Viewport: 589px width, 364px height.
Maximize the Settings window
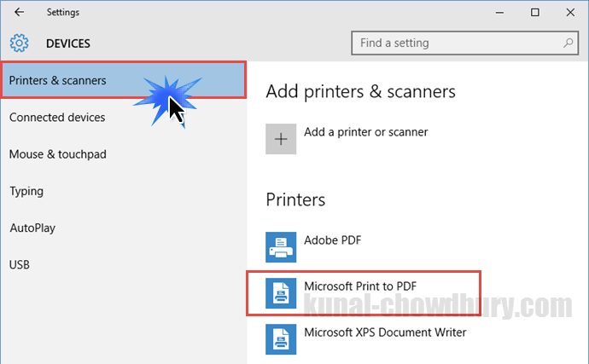click(x=535, y=13)
